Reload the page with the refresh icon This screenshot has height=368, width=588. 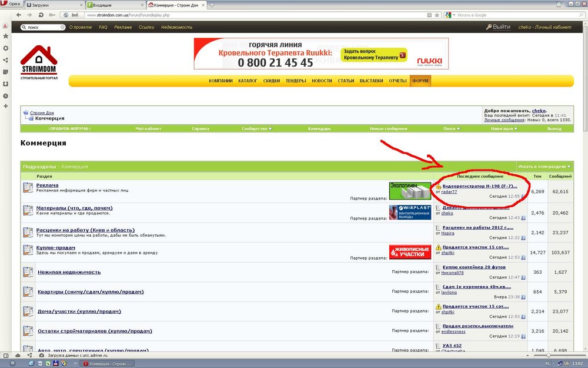coord(41,15)
